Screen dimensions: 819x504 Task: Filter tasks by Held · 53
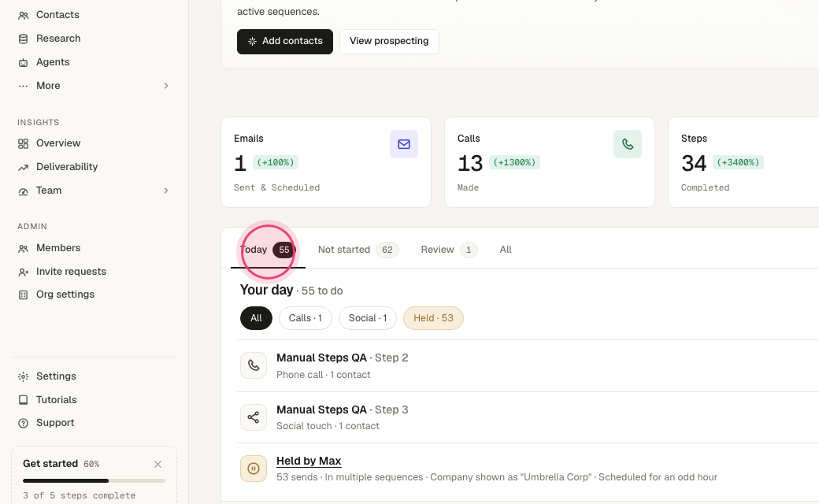434,318
